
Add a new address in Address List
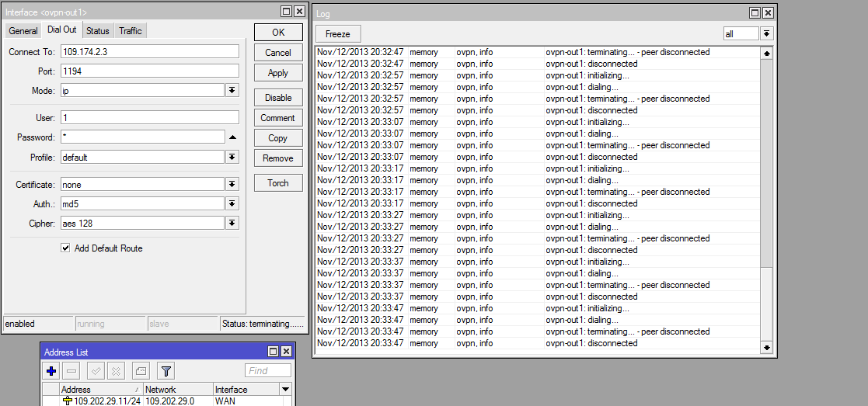(51, 370)
